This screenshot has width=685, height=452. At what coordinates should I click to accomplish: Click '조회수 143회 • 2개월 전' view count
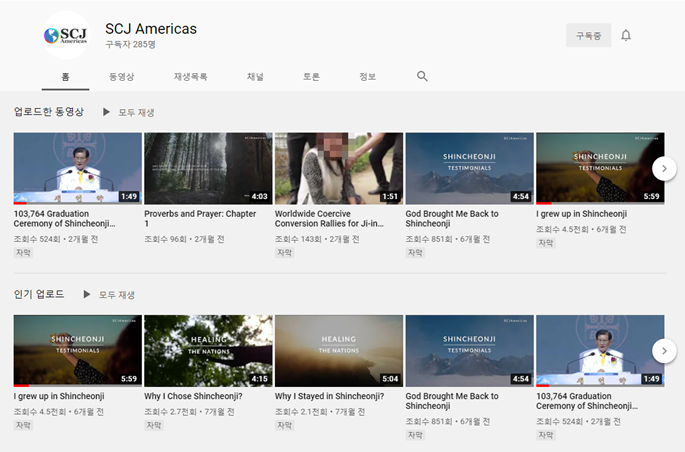tap(317, 239)
